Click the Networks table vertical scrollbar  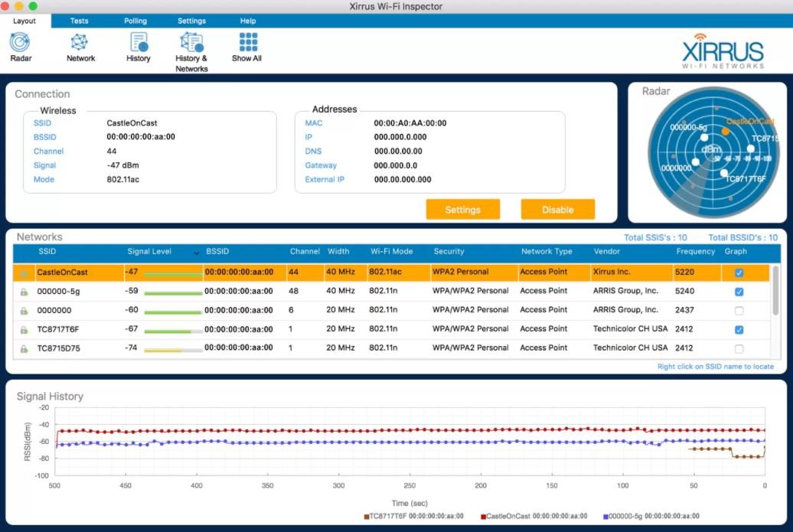pos(775,291)
